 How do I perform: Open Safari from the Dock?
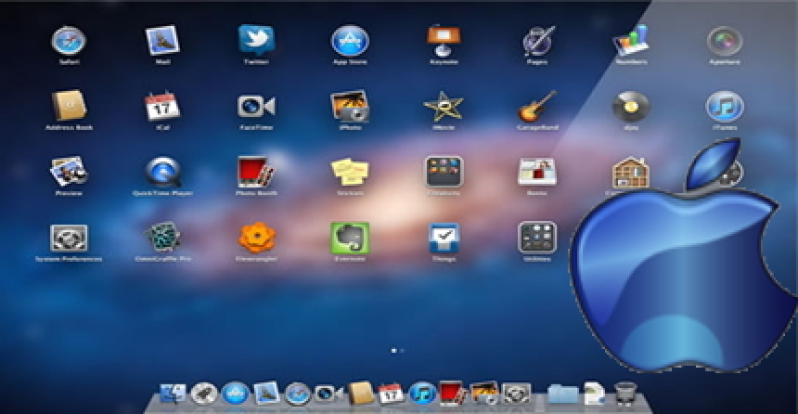click(x=298, y=394)
